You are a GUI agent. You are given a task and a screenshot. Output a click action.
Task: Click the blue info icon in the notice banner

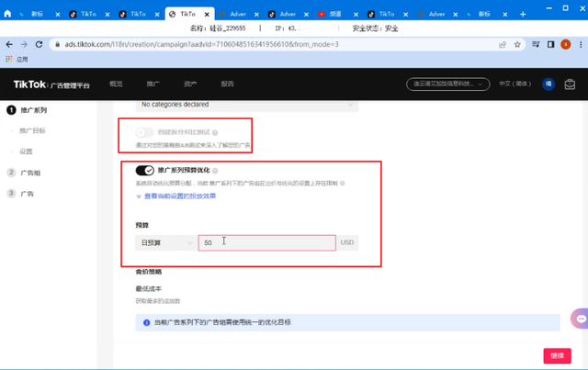147,323
